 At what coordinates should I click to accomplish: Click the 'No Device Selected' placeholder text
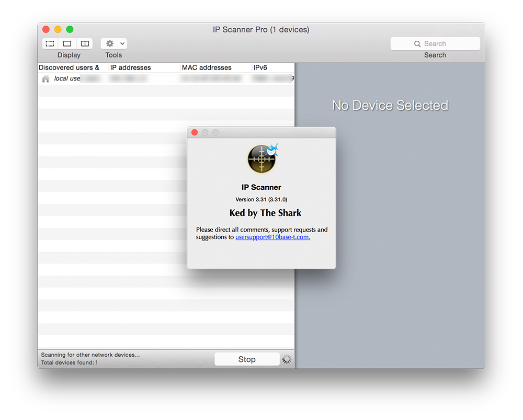(x=390, y=106)
